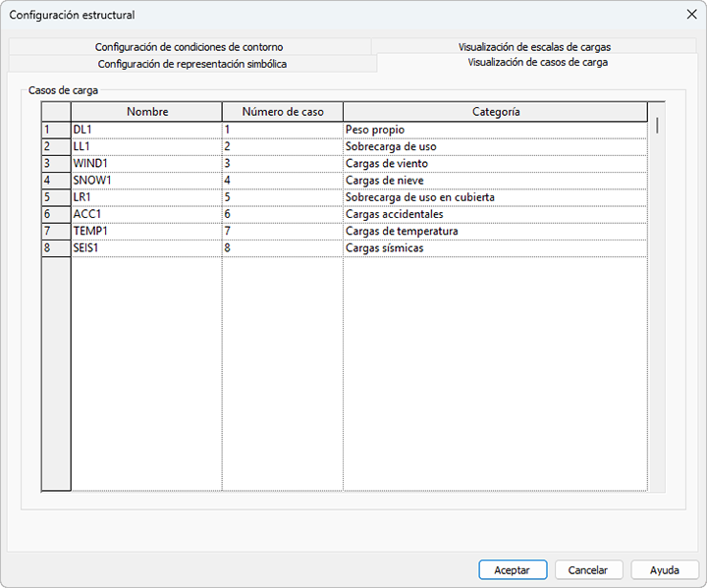This screenshot has width=707, height=588.
Task: Click the SEIS1 name cell
Action: 147,248
